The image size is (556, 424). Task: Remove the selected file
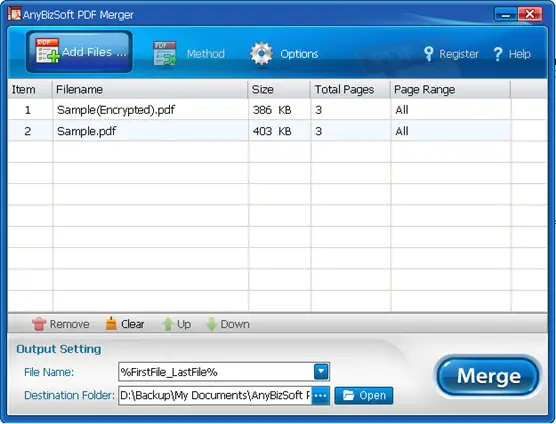(61, 324)
